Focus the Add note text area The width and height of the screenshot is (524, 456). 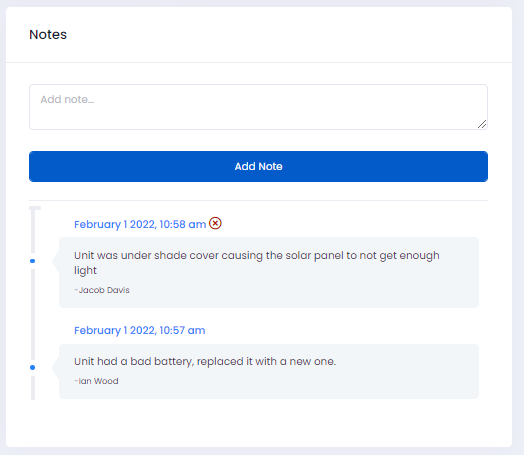click(258, 107)
